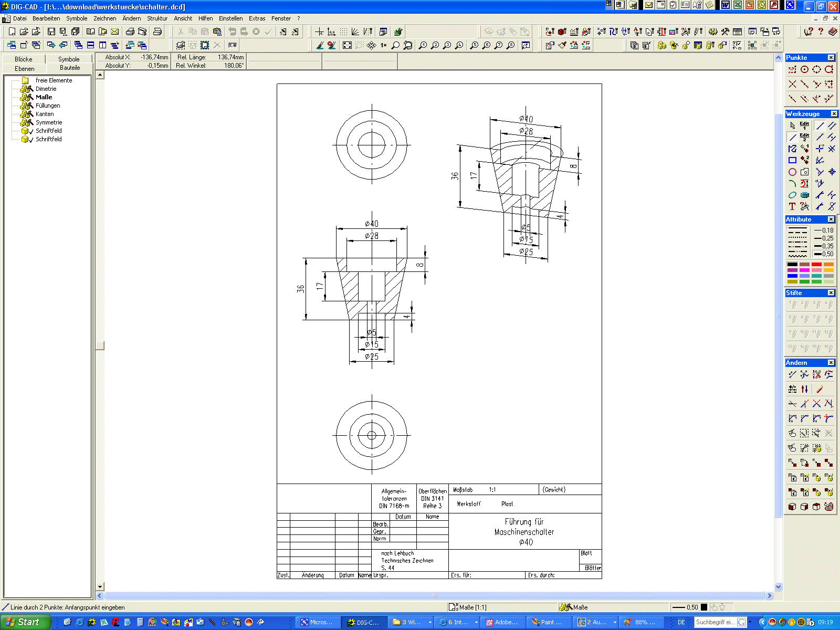Click the red question mark help icon

point(821,31)
